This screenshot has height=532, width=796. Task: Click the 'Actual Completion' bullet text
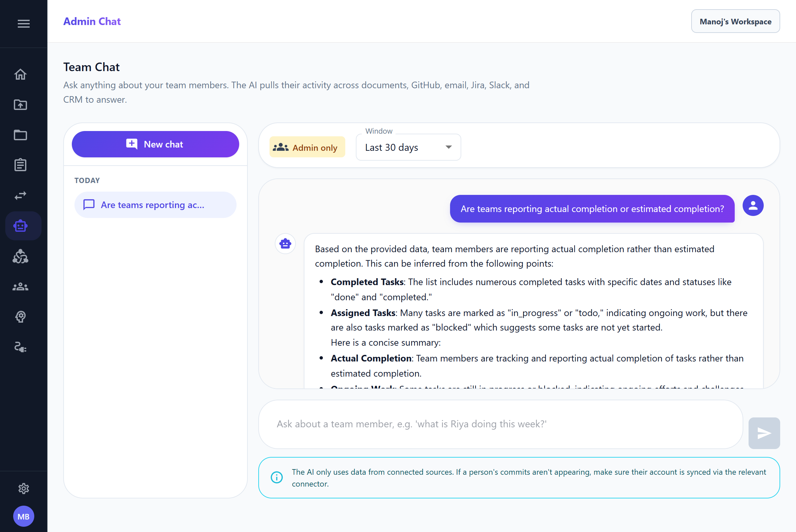[537, 366]
